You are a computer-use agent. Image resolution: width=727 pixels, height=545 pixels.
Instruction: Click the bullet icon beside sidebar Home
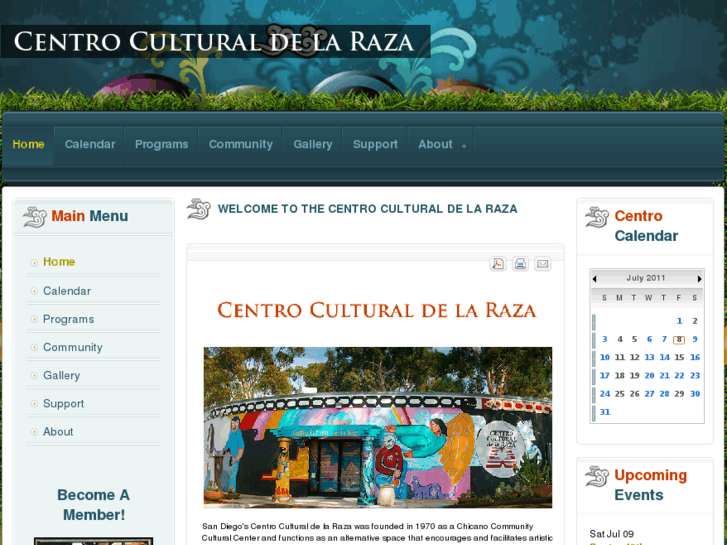[34, 263]
